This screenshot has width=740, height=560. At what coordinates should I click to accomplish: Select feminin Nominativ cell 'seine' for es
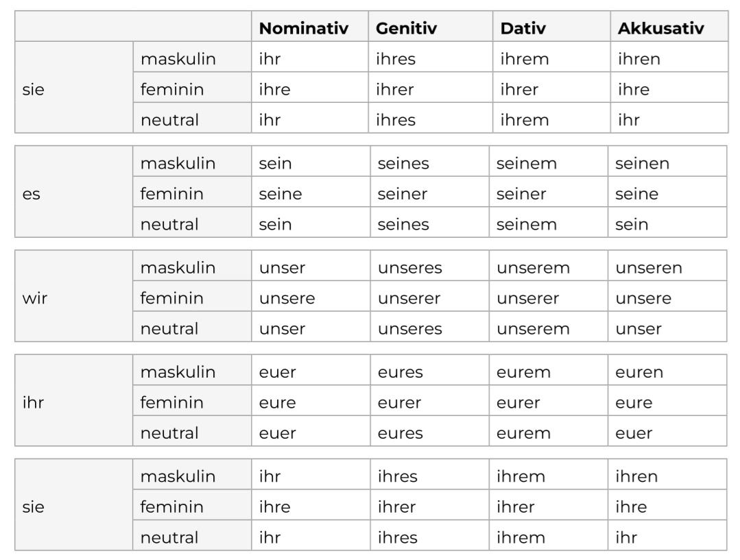point(281,194)
